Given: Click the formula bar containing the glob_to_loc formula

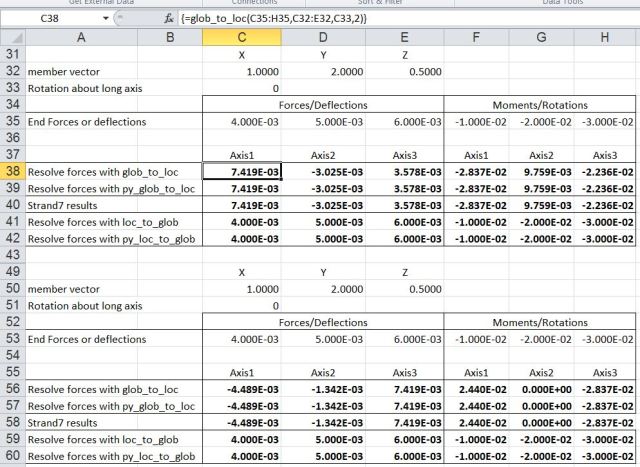Looking at the screenshot, I should click(x=400, y=19).
